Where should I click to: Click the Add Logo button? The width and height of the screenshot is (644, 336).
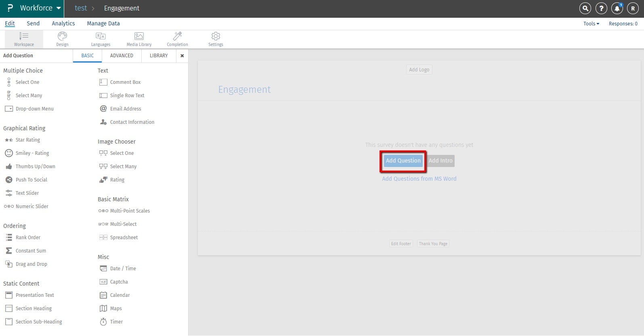click(419, 70)
